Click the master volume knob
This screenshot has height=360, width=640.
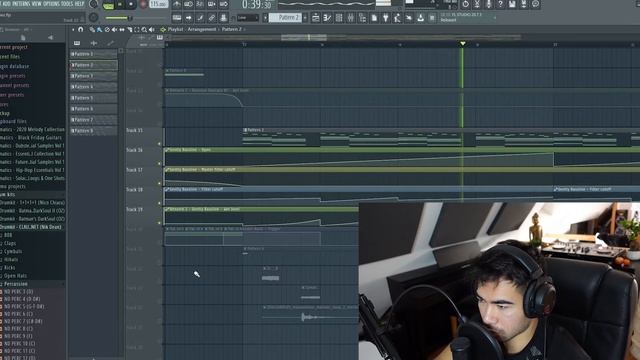click(93, 4)
